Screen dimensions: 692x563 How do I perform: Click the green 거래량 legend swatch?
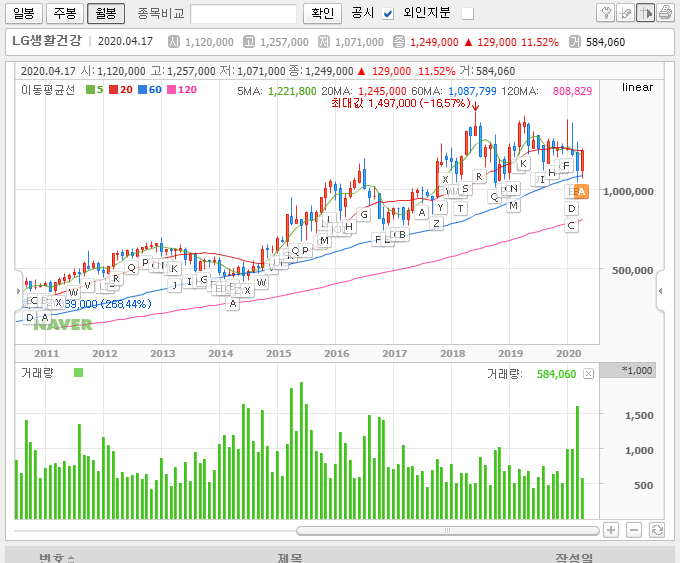coord(79,373)
